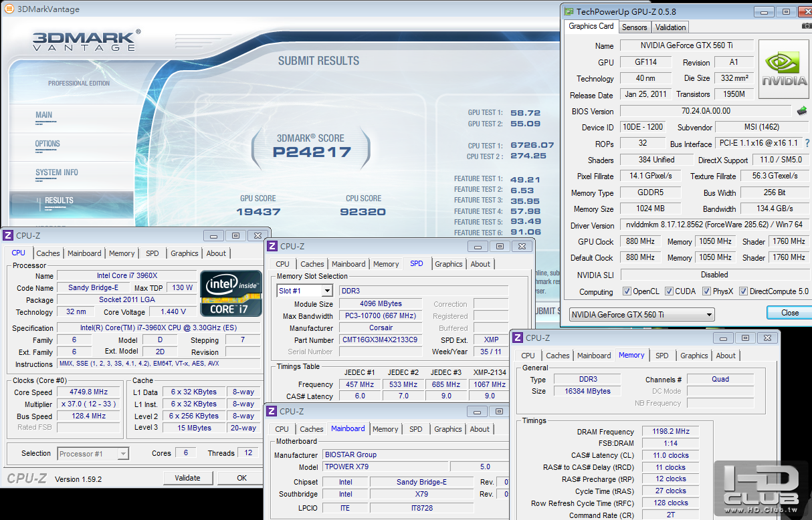Click the Bus Speed 128.4 MHz value
This screenshot has width=812, height=520.
pos(89,416)
